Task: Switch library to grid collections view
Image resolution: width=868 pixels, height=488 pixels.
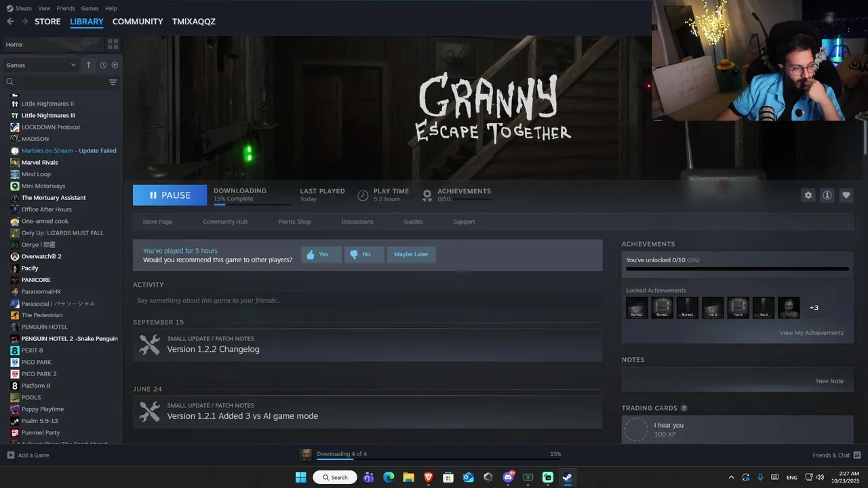Action: 113,44
